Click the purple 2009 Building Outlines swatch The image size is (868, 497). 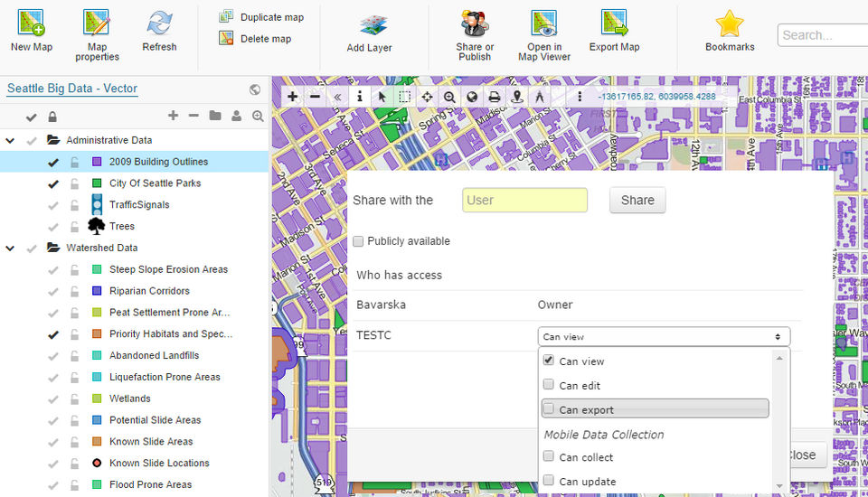click(x=97, y=163)
